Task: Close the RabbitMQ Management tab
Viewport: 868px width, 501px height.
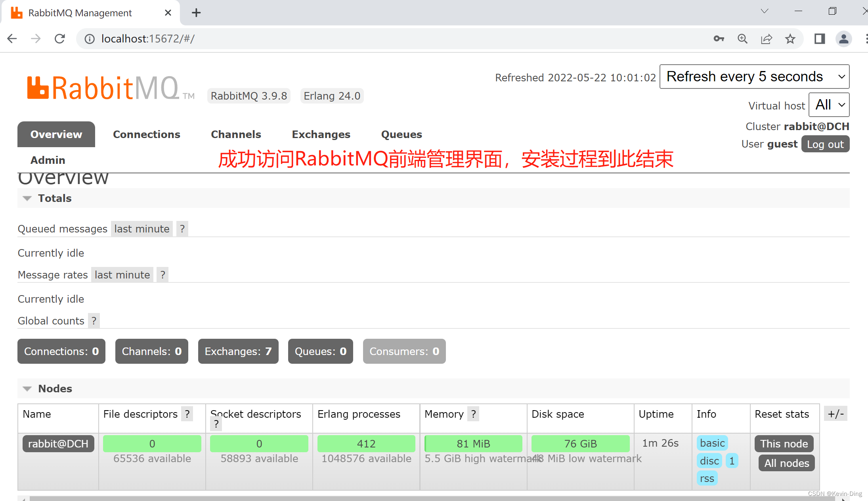Action: click(x=168, y=13)
